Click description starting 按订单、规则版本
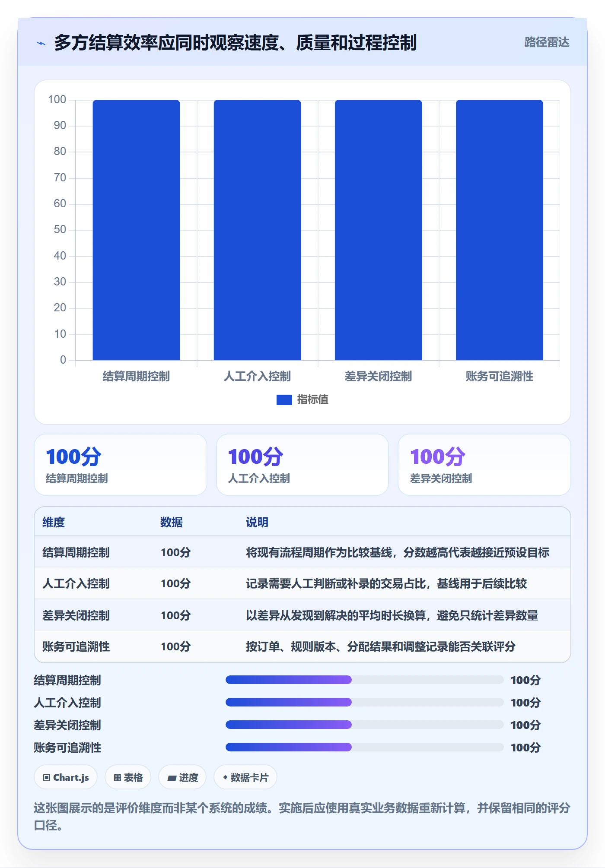The height and width of the screenshot is (868, 605). 381,647
